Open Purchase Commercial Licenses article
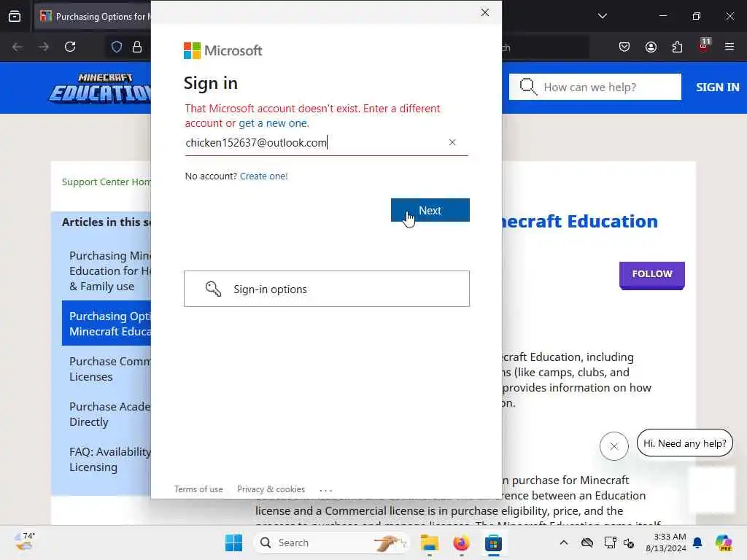The image size is (747, 560). point(110,369)
